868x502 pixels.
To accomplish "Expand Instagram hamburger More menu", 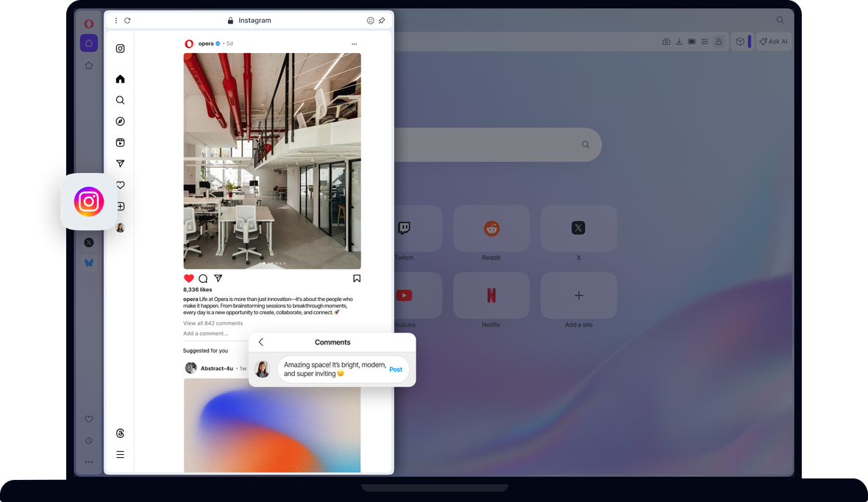I will point(120,455).
